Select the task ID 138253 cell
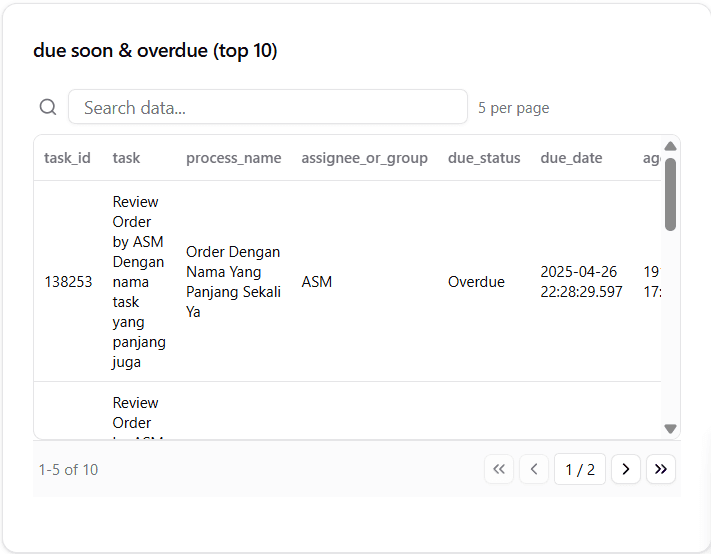This screenshot has width=711, height=554. click(68, 282)
